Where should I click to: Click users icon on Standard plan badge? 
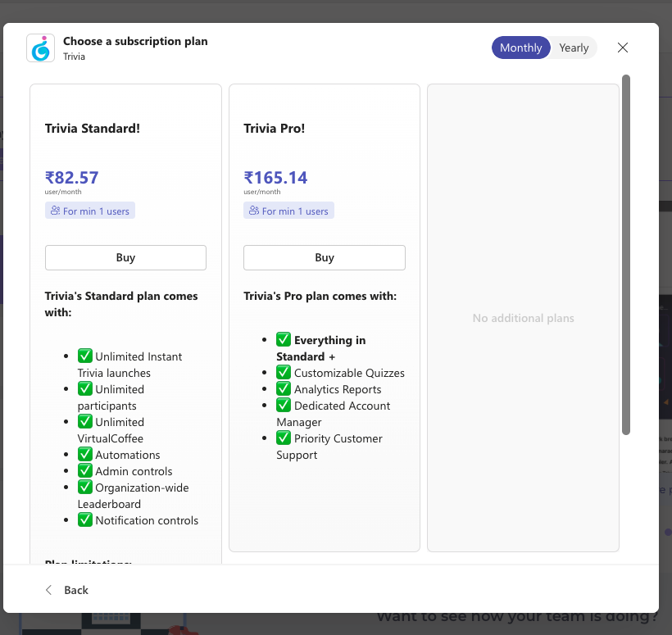pos(55,211)
